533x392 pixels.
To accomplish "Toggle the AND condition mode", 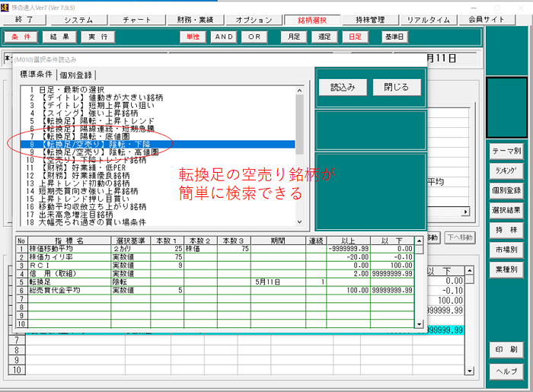I will [224, 37].
